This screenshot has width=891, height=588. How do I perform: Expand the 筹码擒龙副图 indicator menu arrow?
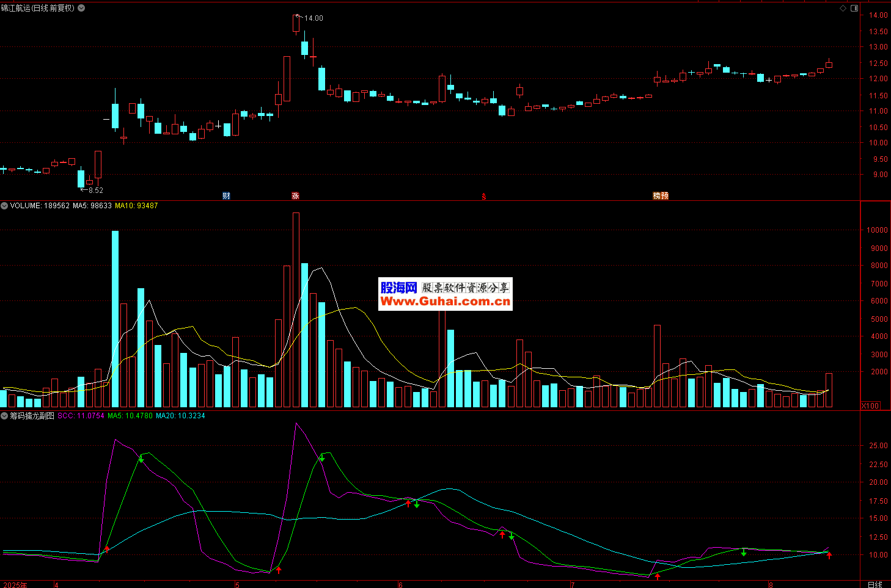4,416
